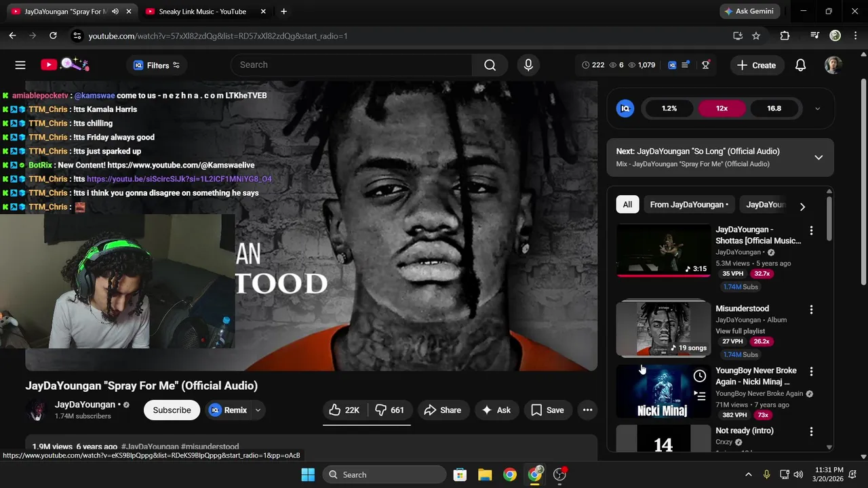The height and width of the screenshot is (488, 868).
Task: Click the Ask button
Action: point(496,410)
